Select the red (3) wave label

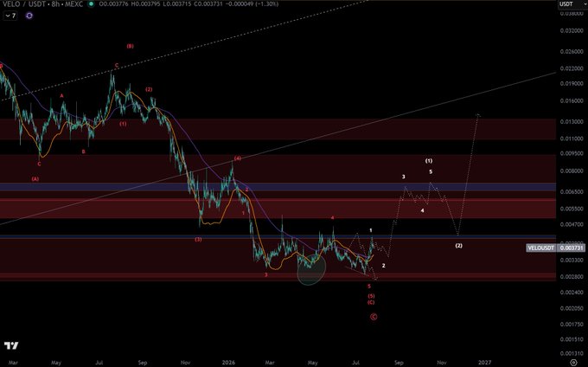pos(198,240)
